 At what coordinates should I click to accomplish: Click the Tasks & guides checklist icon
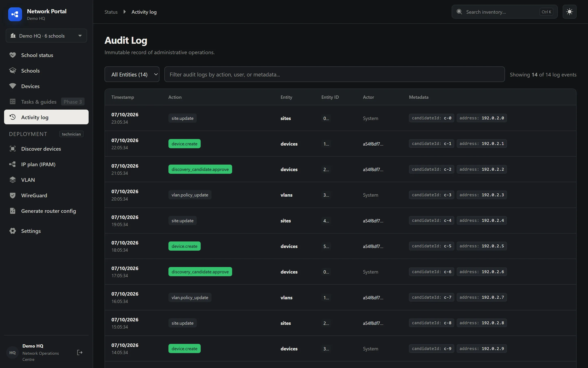click(x=13, y=101)
